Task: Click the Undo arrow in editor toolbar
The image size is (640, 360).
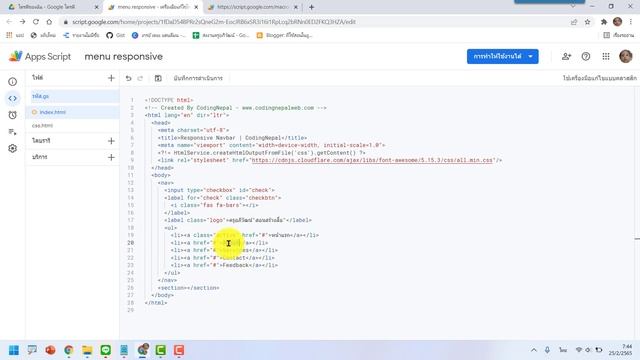Action: [129, 78]
